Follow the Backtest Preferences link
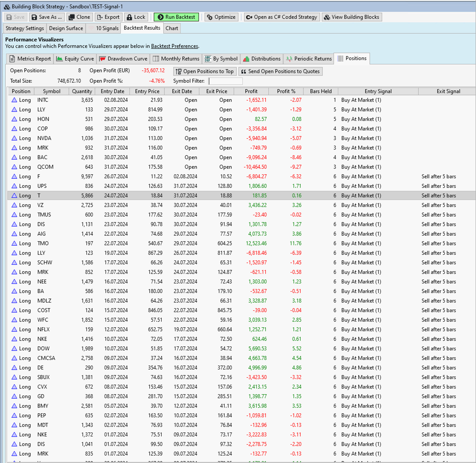Image resolution: width=476 pixels, height=463 pixels. pos(174,46)
